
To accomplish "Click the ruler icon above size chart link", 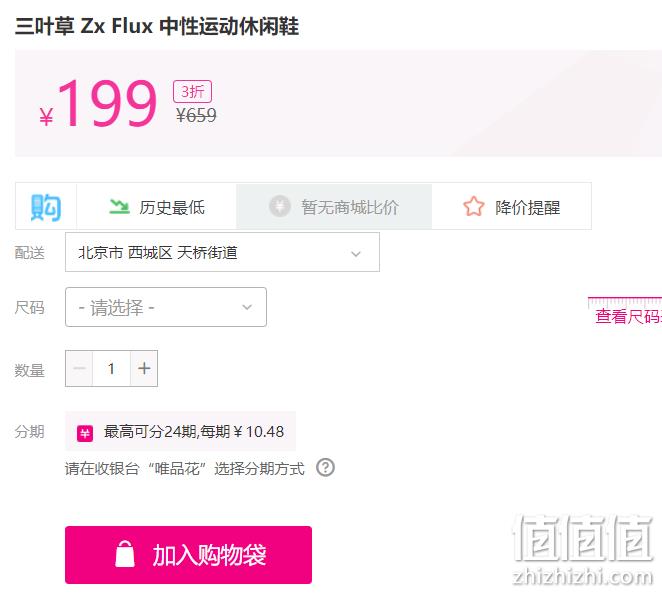I will (625, 302).
